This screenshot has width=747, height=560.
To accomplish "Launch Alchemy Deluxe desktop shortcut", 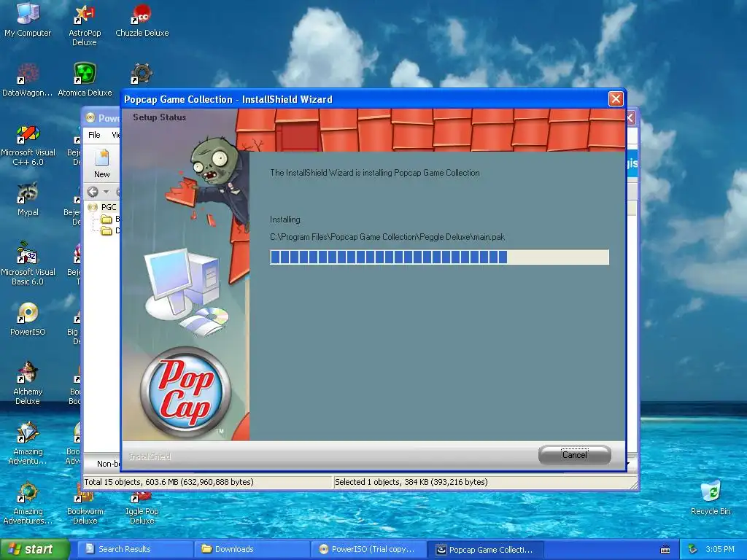I will pos(28,384).
